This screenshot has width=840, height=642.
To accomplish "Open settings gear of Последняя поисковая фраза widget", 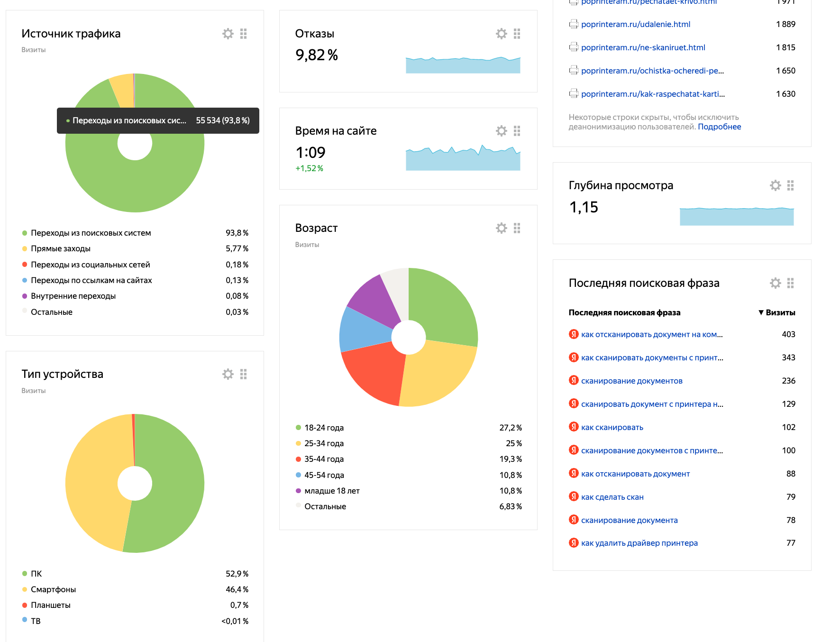I will click(x=776, y=283).
